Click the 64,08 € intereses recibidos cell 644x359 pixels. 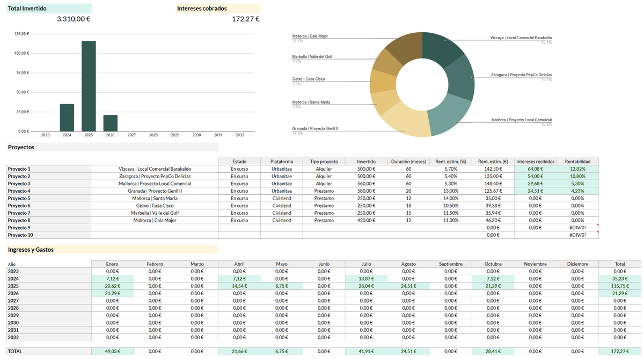[x=535, y=169]
